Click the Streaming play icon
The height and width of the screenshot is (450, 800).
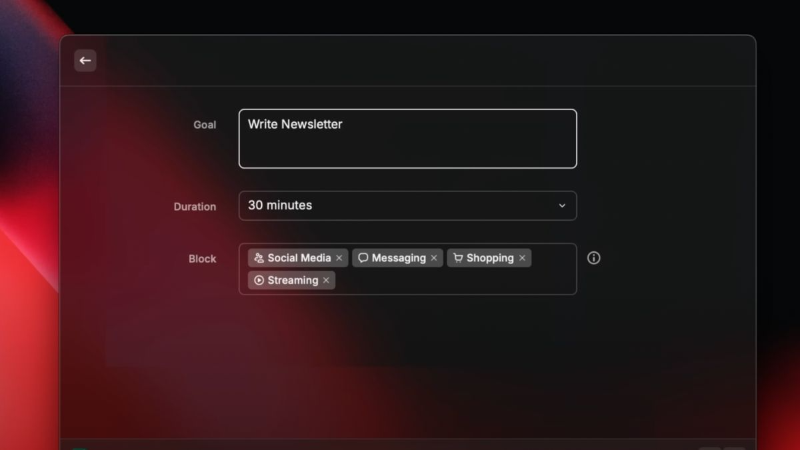[x=259, y=280]
